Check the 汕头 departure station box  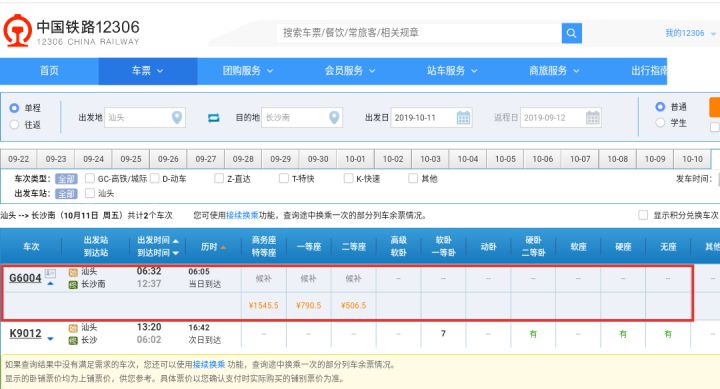[90, 193]
